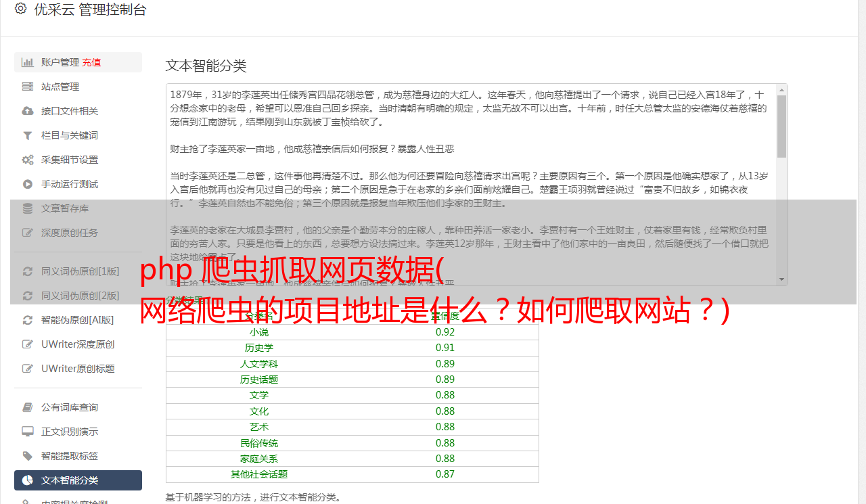
Task: Click the 历史学 category cell
Action: pyautogui.click(x=259, y=348)
